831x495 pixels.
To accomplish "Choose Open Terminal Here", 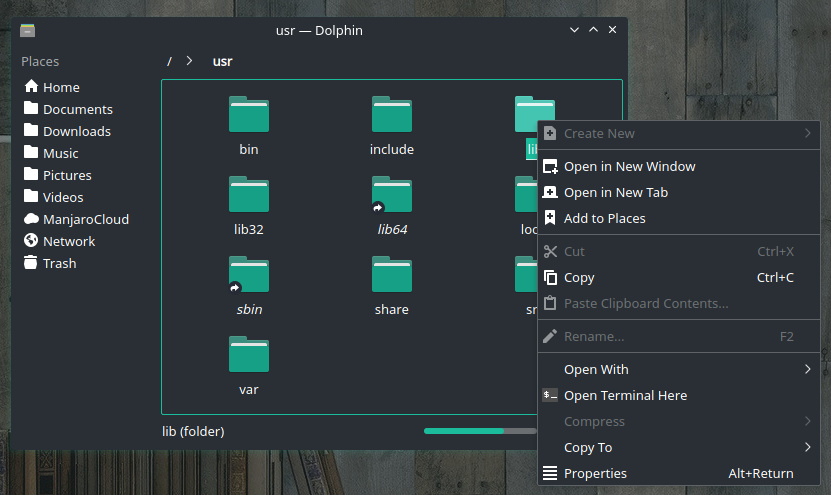I will coord(679,395).
